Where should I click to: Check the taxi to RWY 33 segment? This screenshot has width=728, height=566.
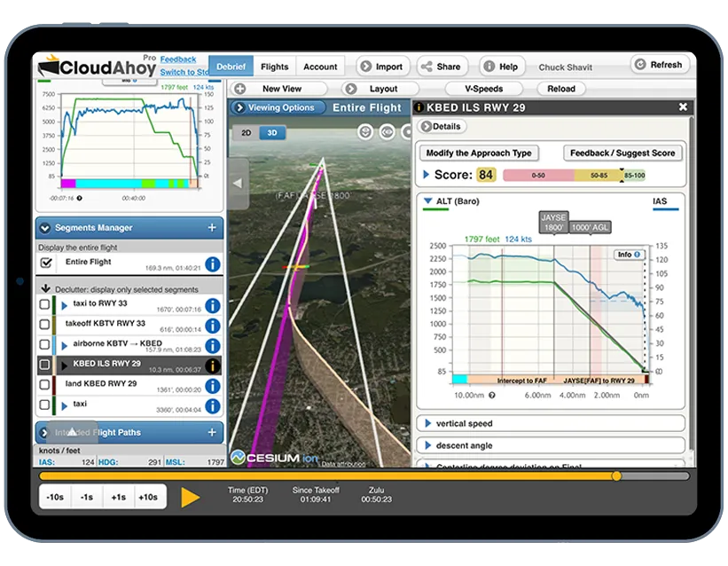44,304
